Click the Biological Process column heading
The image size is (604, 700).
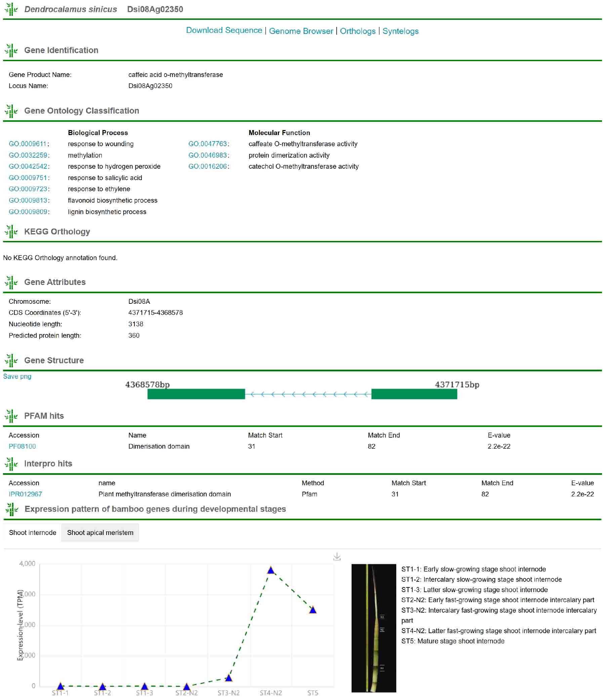click(98, 133)
